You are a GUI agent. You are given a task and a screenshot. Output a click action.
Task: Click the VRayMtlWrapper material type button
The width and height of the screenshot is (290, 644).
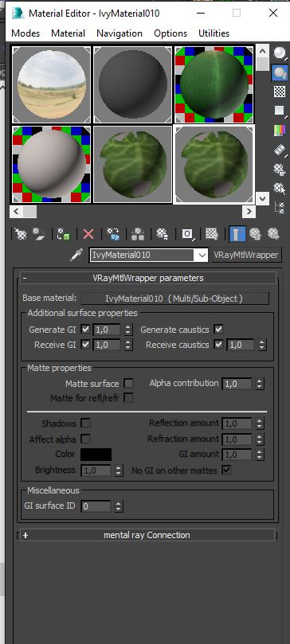point(246,255)
